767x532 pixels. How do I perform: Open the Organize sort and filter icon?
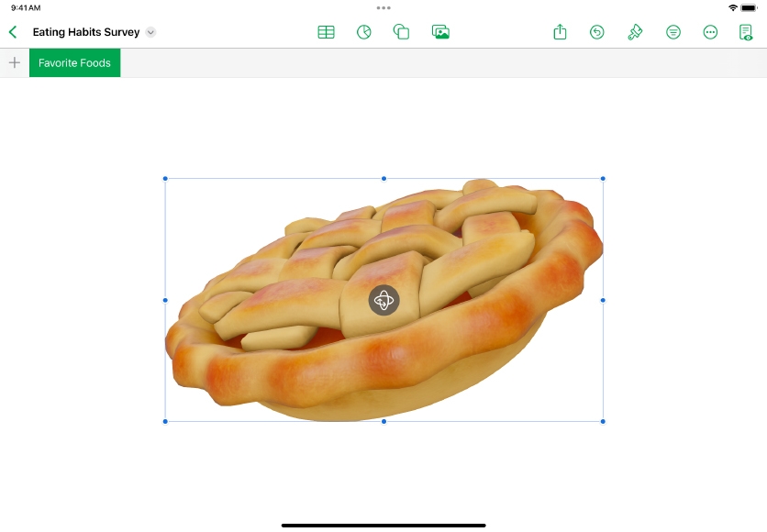673,32
